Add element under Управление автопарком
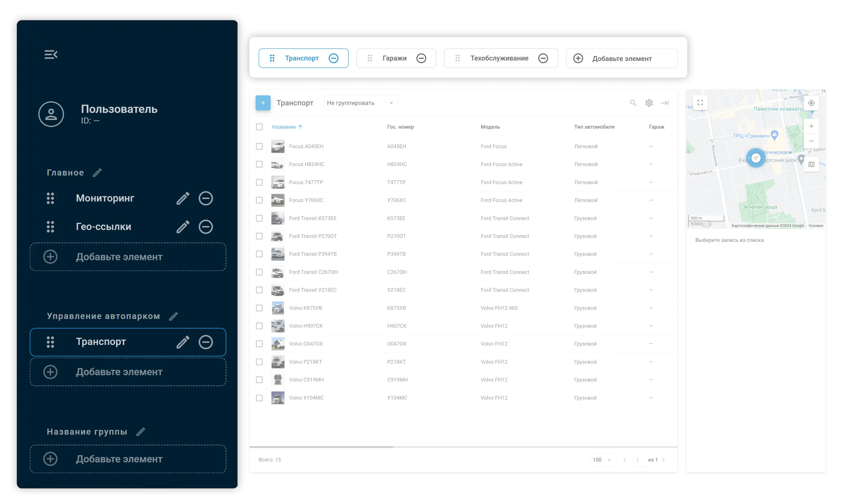This screenshot has width=843, height=504. [128, 372]
